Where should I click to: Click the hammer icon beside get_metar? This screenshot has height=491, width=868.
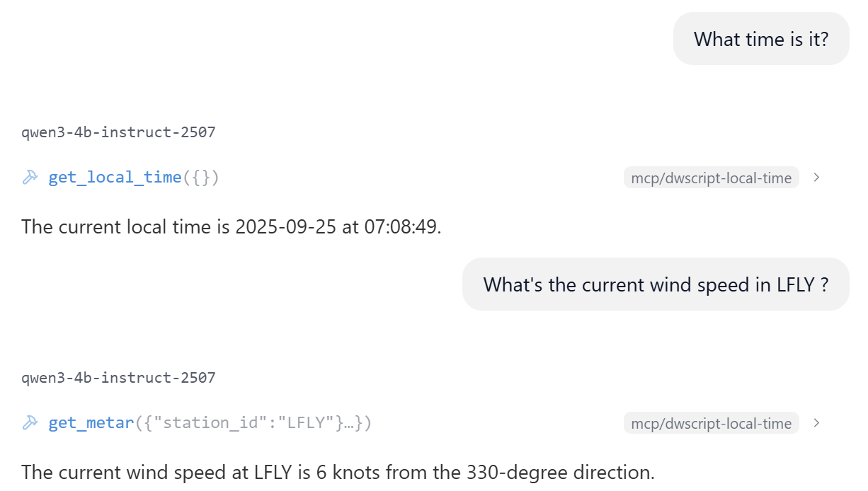pos(30,423)
